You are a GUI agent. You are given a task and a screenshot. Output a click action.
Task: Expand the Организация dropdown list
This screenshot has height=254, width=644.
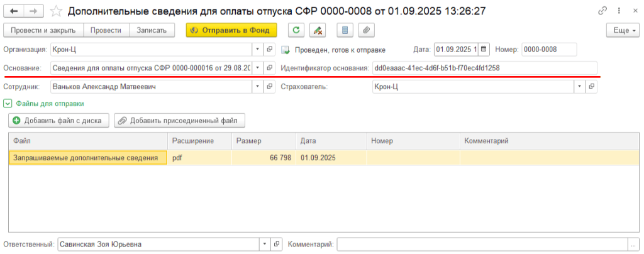257,50
